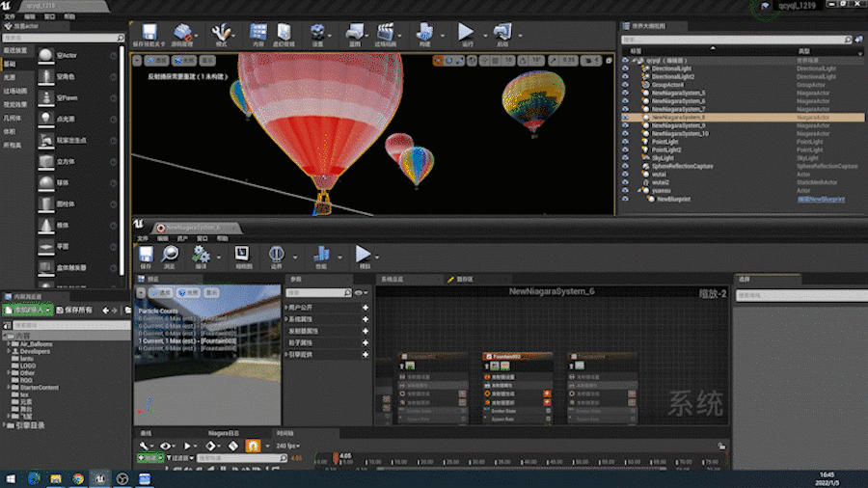Toggle visibility eye of wutai2
The image size is (868, 488).
pyautogui.click(x=626, y=182)
